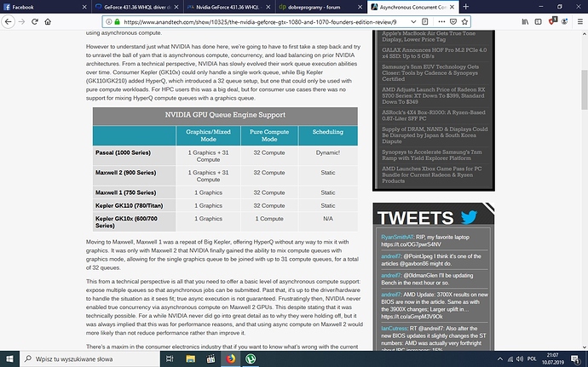Screen dimensions: 588x367
Task: Open Task View on the taskbar
Action: pyautogui.click(x=170, y=358)
